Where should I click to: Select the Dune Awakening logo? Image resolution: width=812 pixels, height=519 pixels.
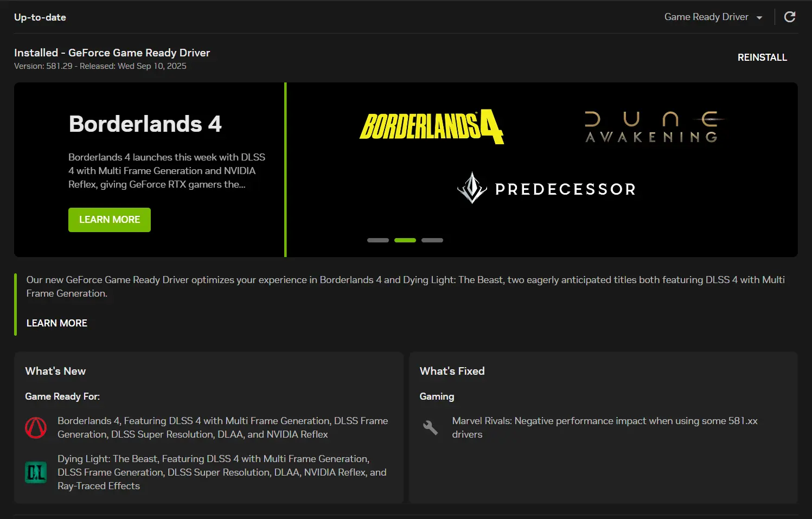653,127
